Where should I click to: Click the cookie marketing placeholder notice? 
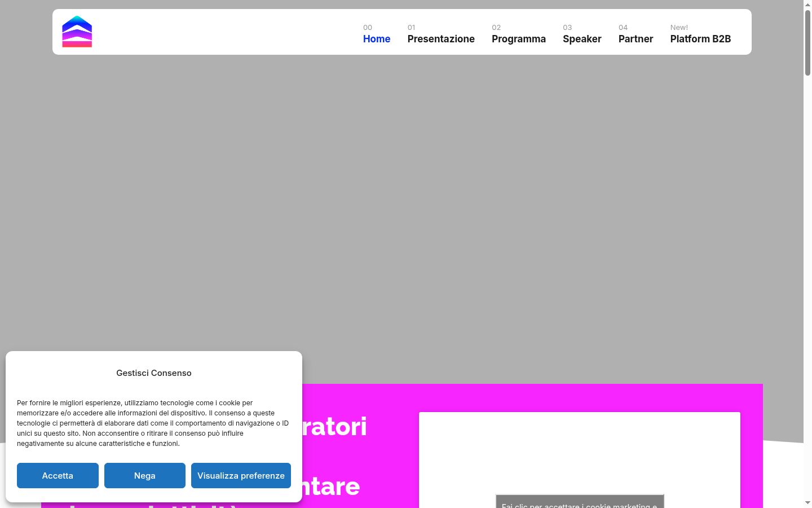point(580,501)
